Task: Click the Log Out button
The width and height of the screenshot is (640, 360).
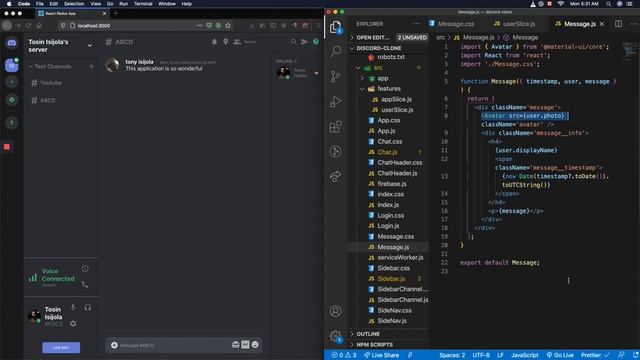Action: [61, 347]
